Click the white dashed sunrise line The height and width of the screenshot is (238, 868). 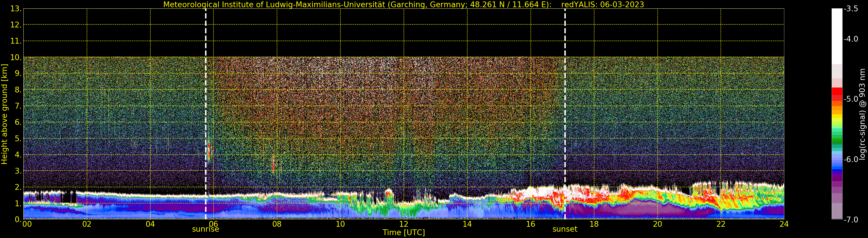[x=206, y=114]
